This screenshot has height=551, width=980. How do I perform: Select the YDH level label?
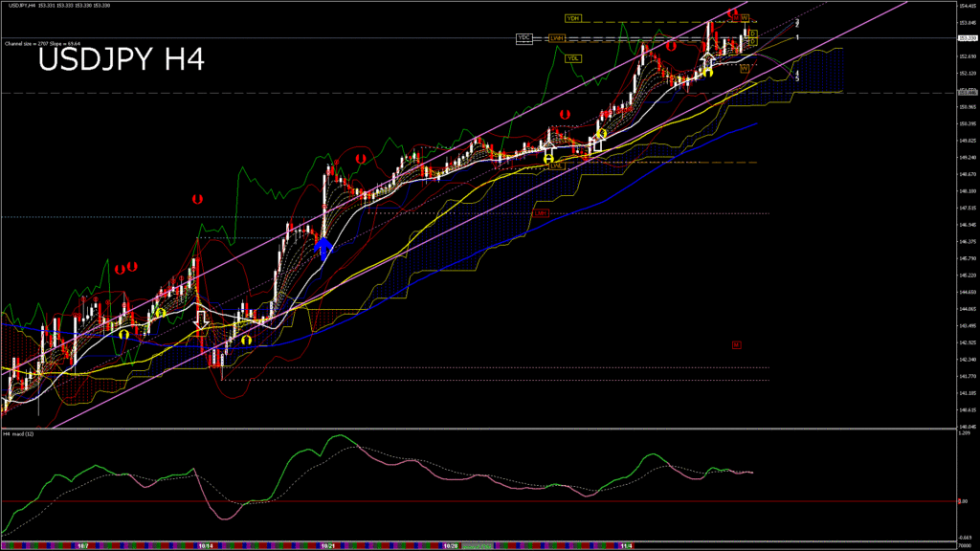click(x=573, y=18)
